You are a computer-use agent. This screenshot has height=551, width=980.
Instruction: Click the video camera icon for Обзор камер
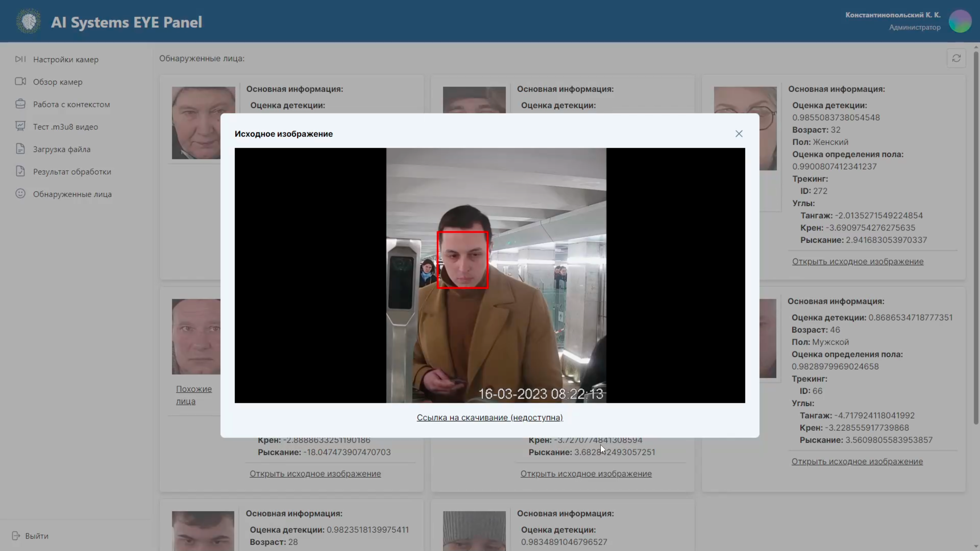[x=20, y=81]
